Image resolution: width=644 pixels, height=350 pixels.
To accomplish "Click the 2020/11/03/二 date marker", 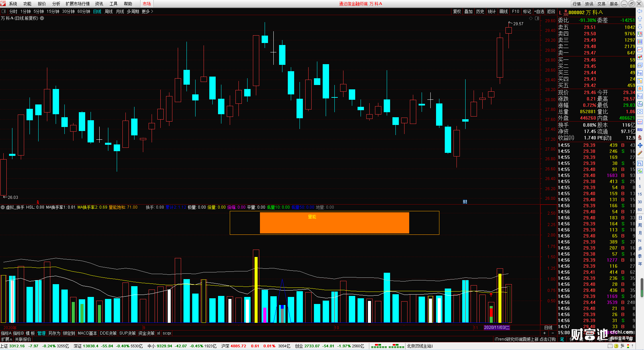I will 497,327.
